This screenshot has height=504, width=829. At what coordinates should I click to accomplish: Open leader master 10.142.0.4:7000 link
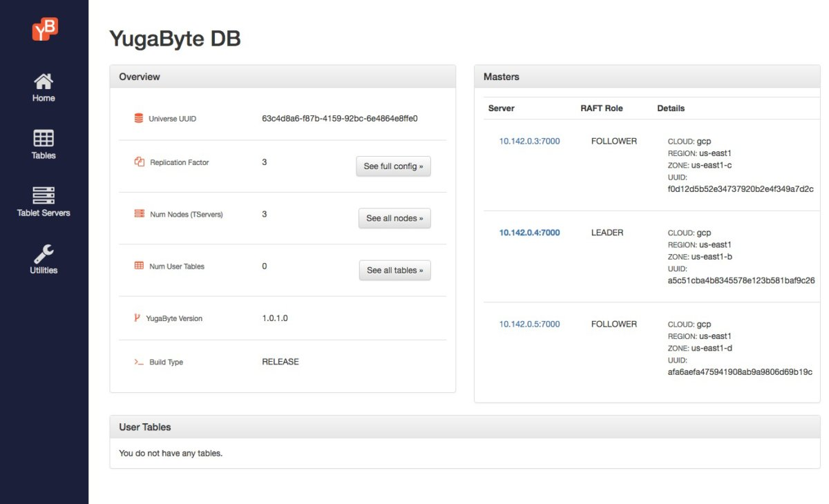(x=529, y=233)
